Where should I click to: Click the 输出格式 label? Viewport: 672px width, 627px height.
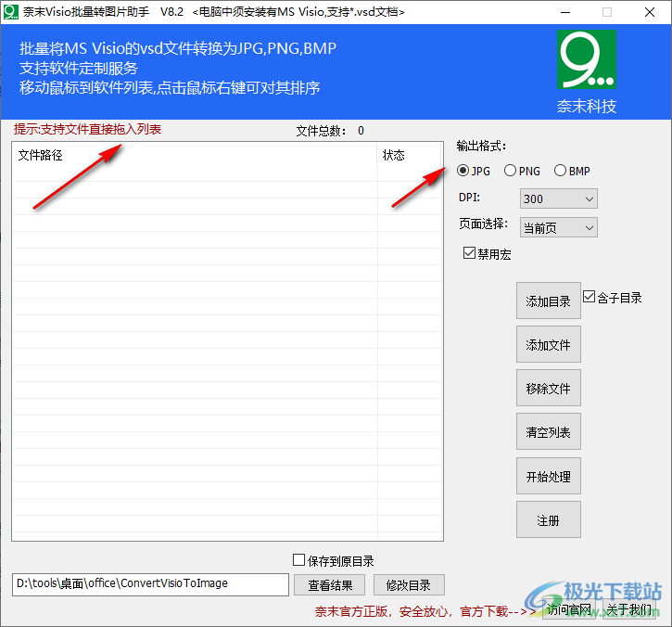tap(481, 146)
